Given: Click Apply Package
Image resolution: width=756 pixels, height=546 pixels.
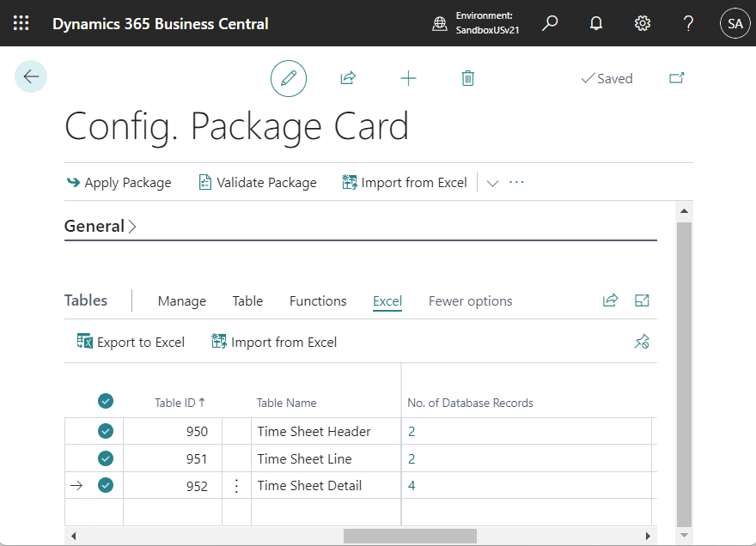Looking at the screenshot, I should [x=119, y=183].
